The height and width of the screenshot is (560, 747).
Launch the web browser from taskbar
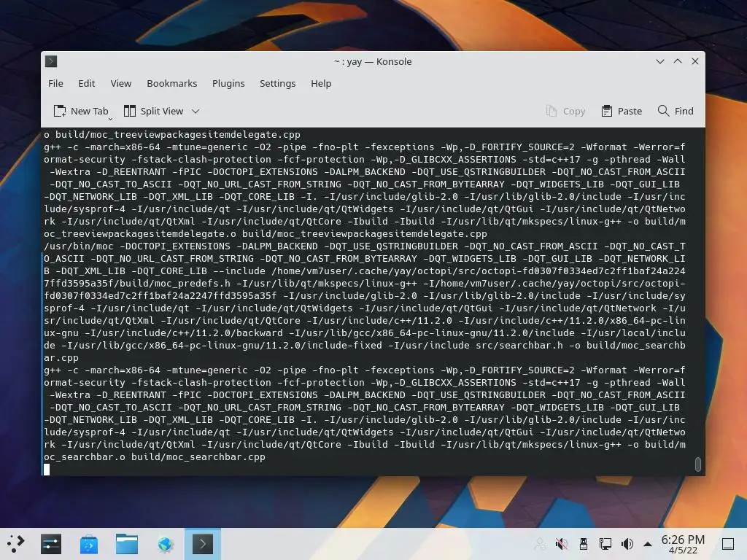click(x=165, y=544)
